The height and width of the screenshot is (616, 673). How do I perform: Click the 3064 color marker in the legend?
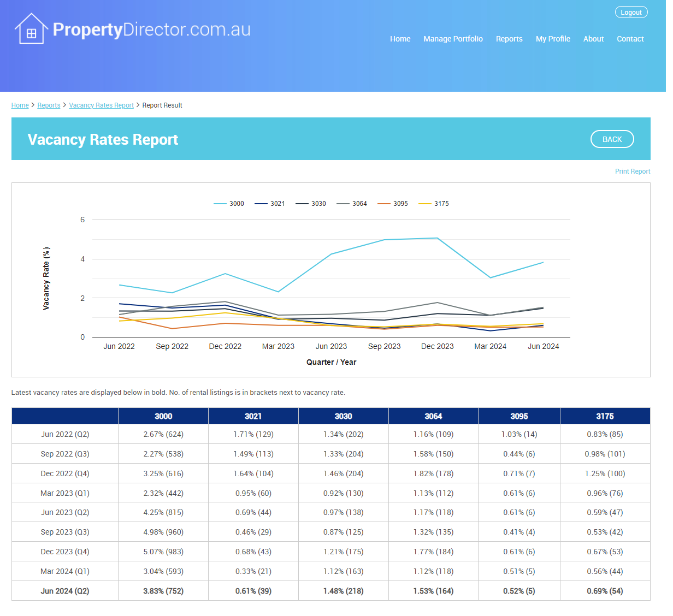tap(343, 203)
